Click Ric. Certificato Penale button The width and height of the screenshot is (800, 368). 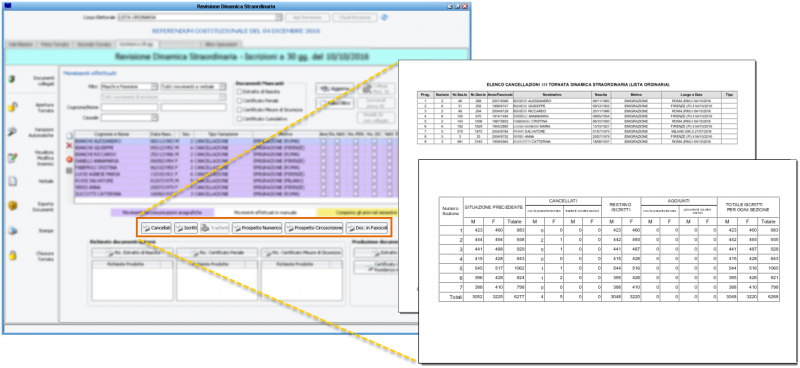click(217, 253)
